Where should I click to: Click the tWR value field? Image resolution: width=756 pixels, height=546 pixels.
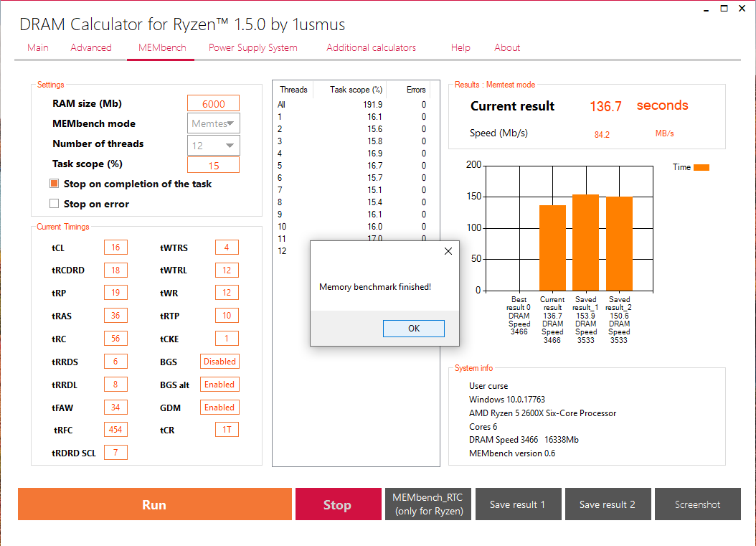click(x=227, y=293)
